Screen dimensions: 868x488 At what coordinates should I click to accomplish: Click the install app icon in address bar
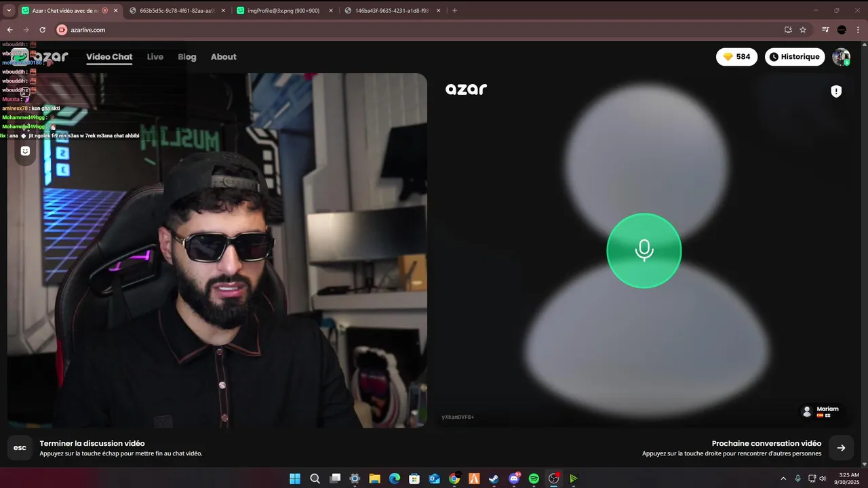click(788, 30)
